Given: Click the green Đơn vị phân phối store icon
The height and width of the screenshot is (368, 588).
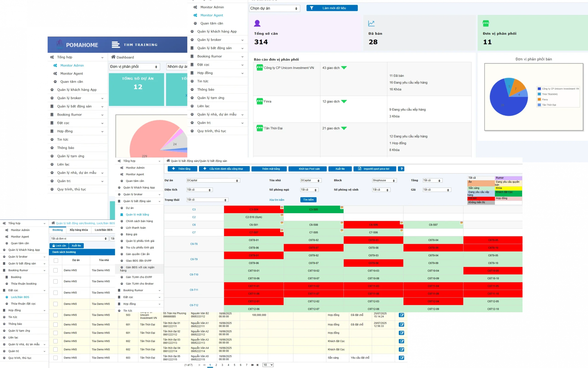Looking at the screenshot, I should (x=486, y=23).
